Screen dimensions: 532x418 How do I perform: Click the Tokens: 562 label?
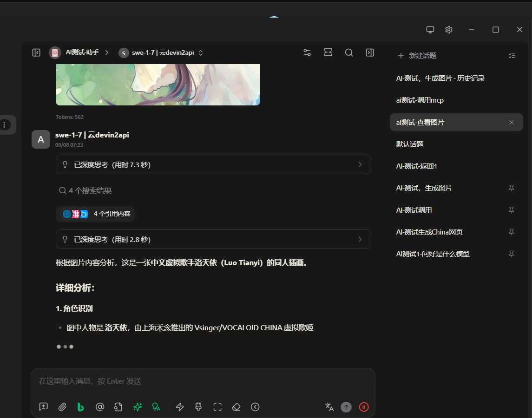click(x=70, y=117)
